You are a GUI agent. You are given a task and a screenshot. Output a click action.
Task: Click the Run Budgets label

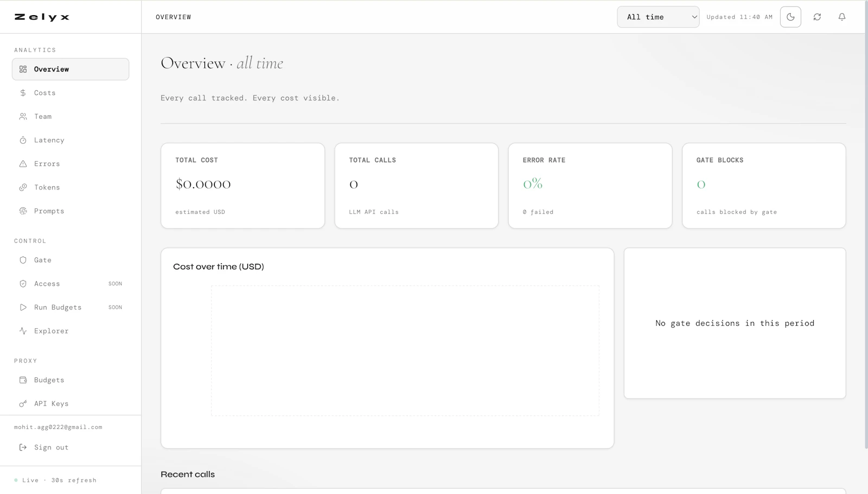(x=58, y=307)
